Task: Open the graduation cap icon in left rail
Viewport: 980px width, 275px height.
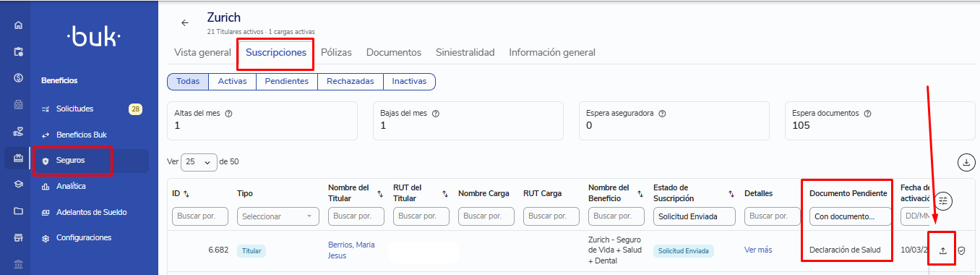Action: point(19,184)
